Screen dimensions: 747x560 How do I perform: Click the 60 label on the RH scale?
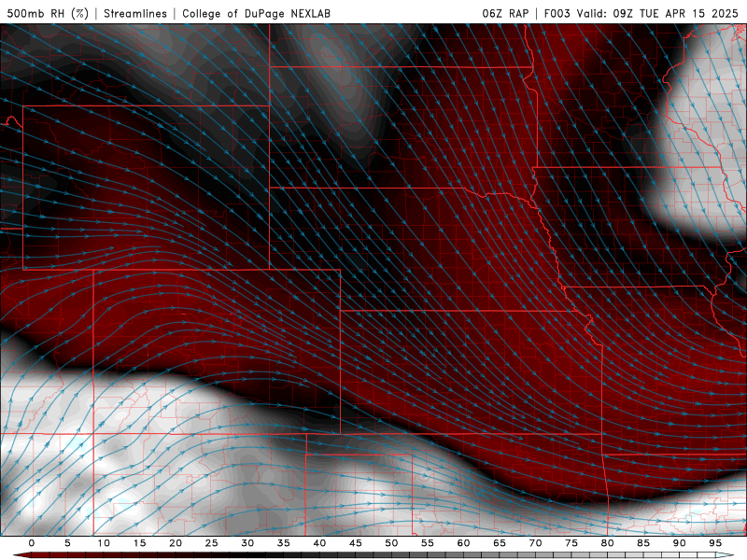(x=463, y=543)
